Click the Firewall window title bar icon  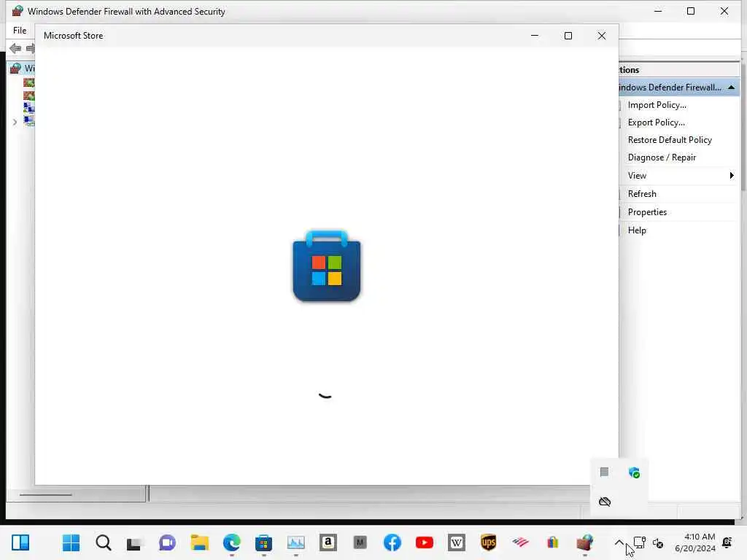tap(18, 11)
